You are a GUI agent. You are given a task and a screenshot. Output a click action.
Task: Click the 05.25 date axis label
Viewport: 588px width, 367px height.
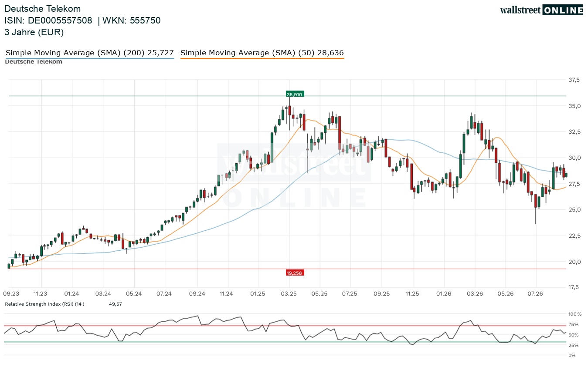pyautogui.click(x=319, y=294)
